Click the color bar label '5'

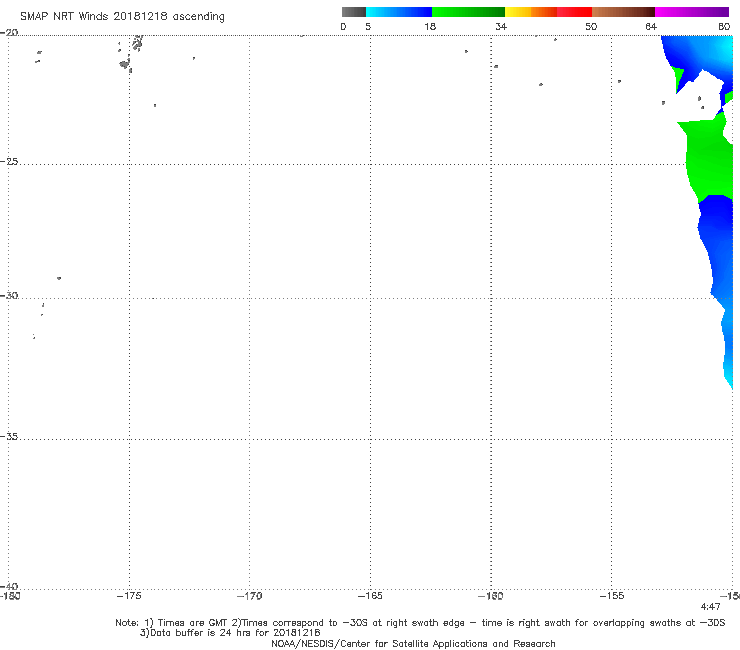click(x=368, y=26)
